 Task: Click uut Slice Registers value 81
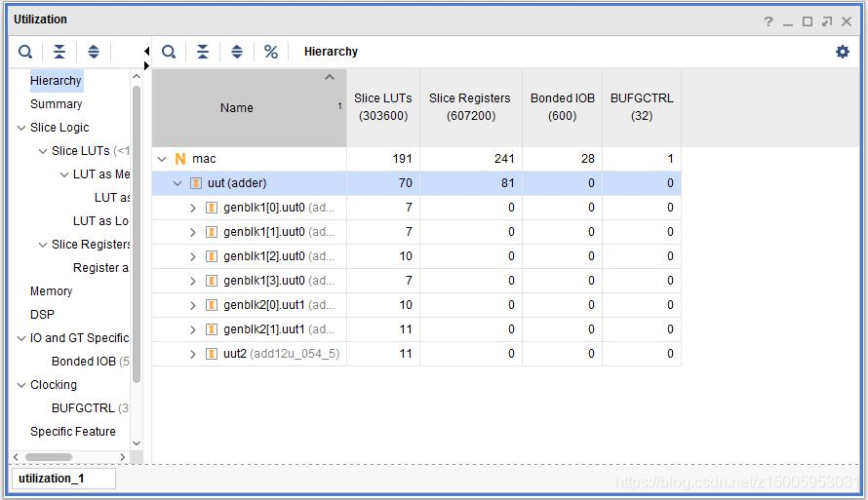click(x=508, y=183)
